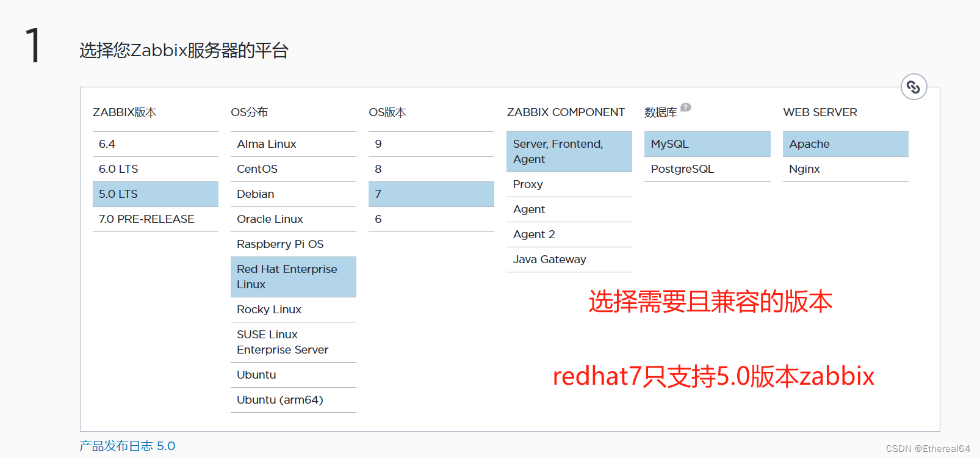This screenshot has width=980, height=458.
Task: Copy the configuration permalink via the link icon
Action: tap(913, 87)
